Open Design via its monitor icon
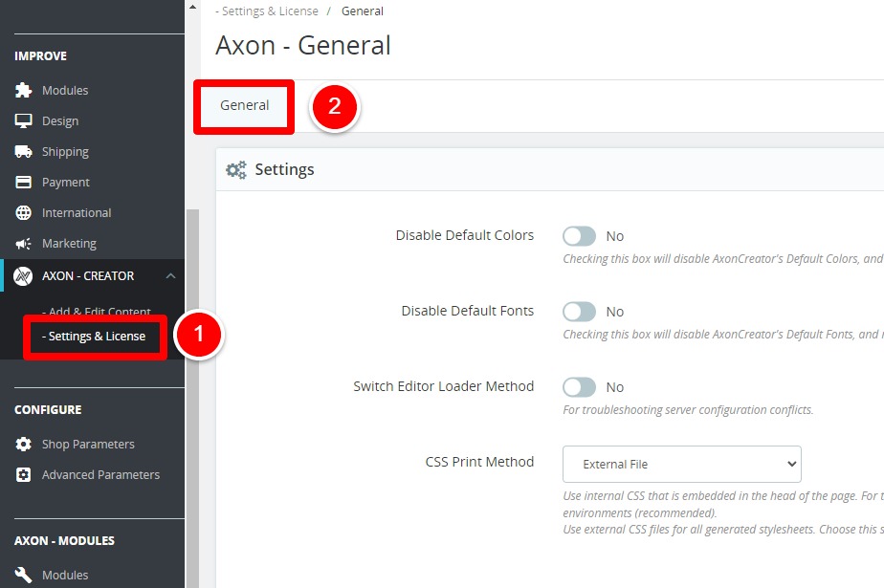The width and height of the screenshot is (884, 588). tap(24, 120)
